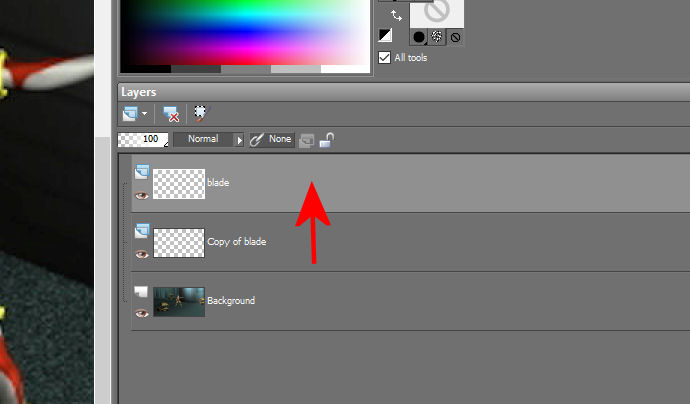
Task: Expand the blend mode list arrow
Action: 239,140
